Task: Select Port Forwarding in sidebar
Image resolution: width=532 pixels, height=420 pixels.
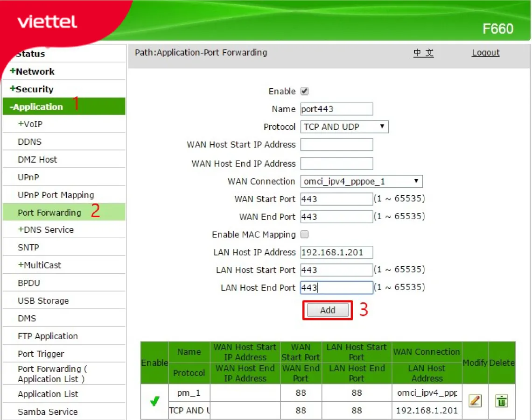Action: pyautogui.click(x=49, y=213)
